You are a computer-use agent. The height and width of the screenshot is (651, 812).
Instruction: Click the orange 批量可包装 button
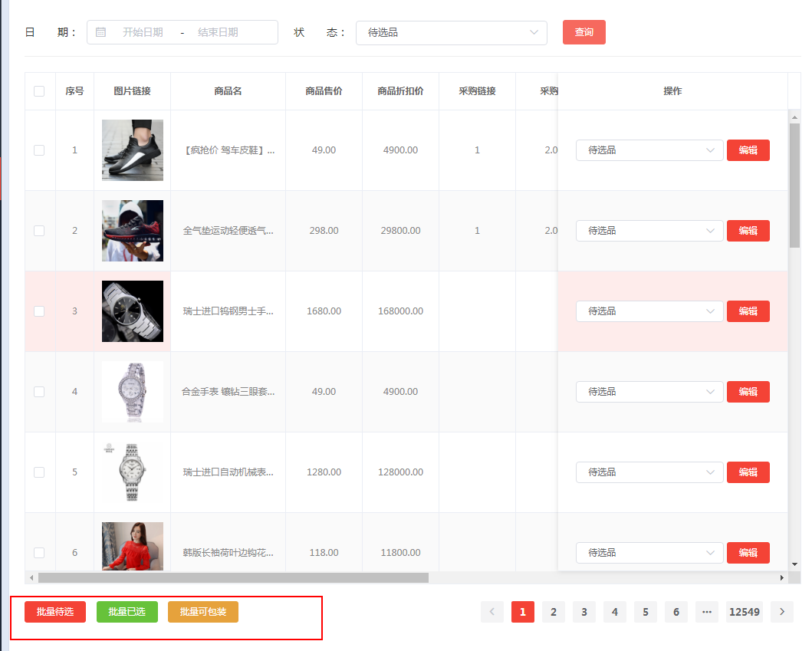point(203,612)
